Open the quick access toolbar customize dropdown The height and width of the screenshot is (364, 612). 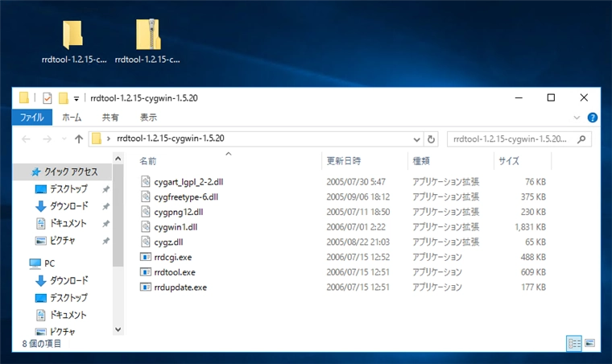[x=76, y=98]
